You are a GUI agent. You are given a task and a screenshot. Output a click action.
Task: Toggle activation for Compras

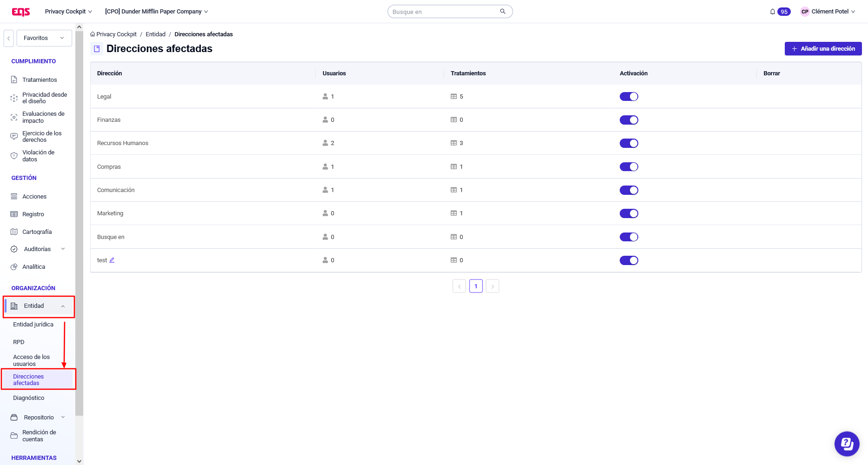point(629,167)
